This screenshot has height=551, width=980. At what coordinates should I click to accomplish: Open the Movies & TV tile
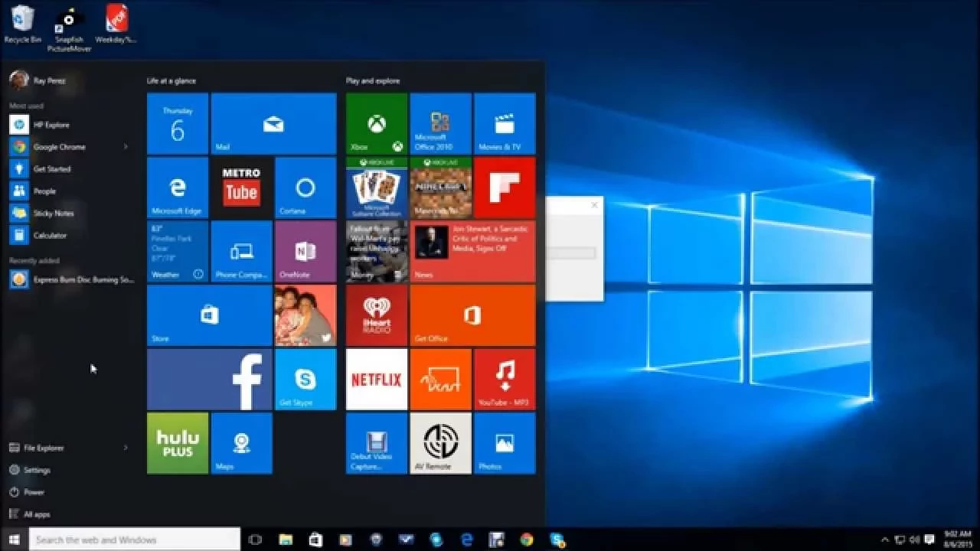[x=505, y=124]
